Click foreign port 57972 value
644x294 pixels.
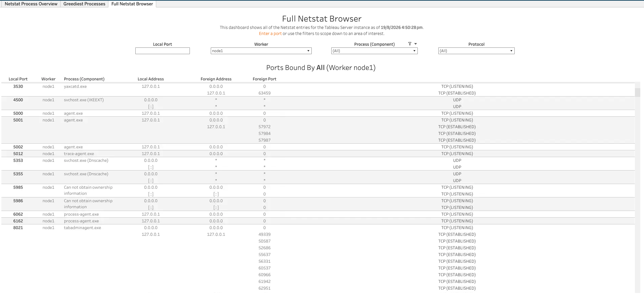click(265, 127)
